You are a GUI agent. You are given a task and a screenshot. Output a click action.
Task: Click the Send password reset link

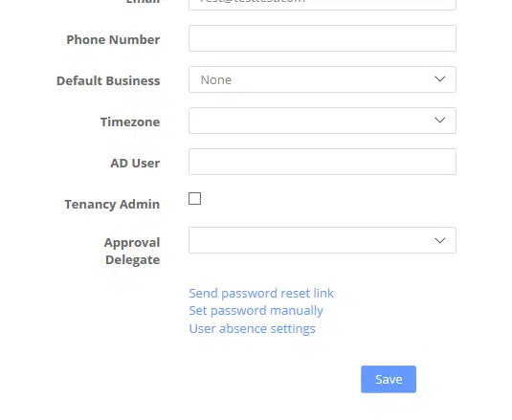261,293
